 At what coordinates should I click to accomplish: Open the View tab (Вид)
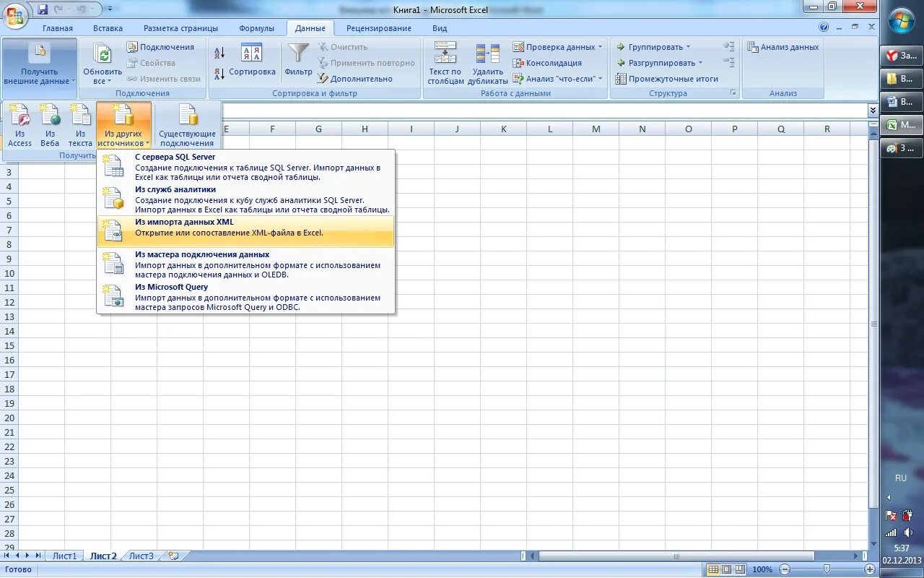(x=440, y=28)
